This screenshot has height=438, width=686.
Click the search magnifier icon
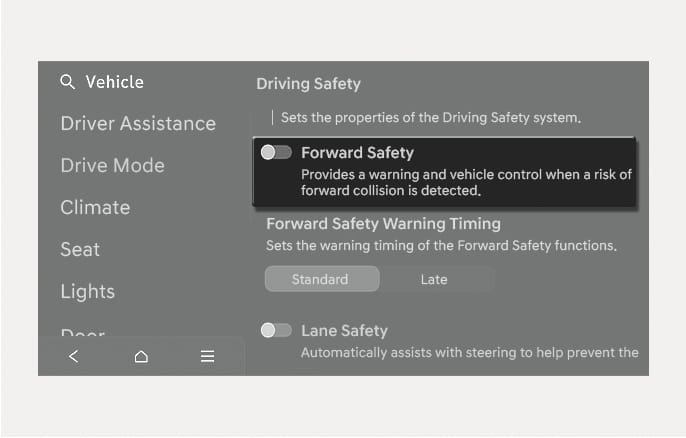67,82
